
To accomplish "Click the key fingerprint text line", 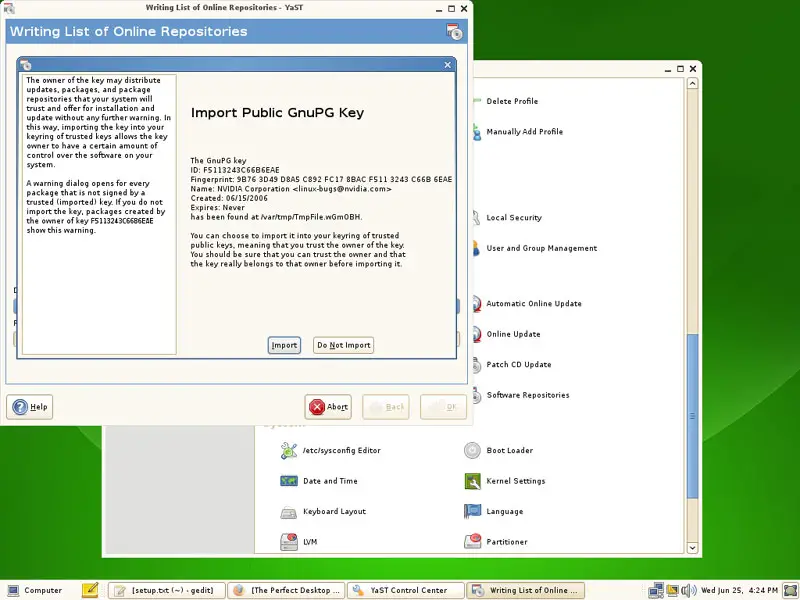I will (x=321, y=179).
